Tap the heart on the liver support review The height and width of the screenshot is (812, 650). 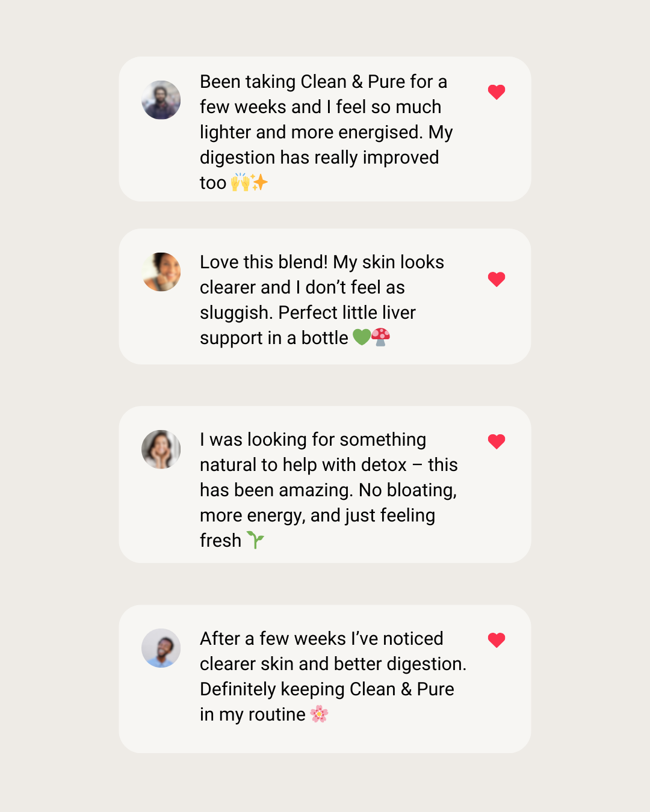(x=497, y=279)
